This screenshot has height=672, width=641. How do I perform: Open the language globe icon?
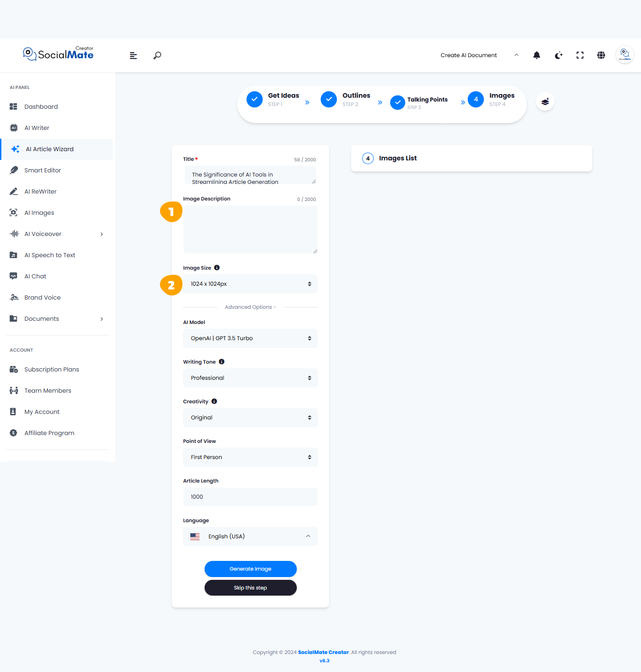coord(601,55)
